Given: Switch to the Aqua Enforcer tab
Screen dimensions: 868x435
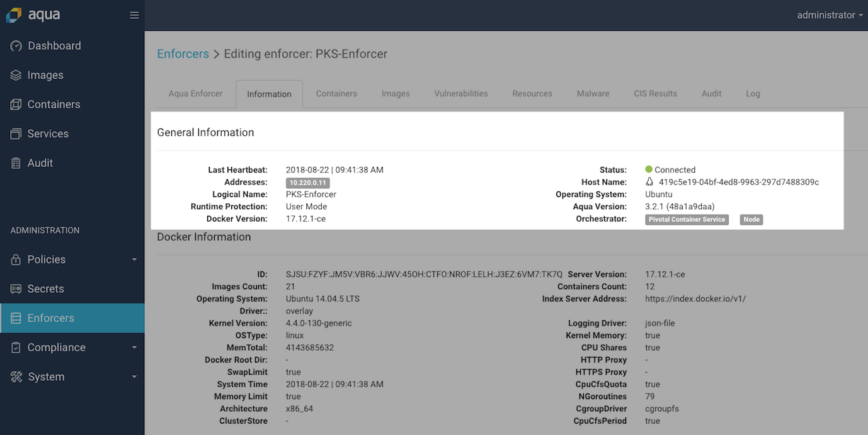Looking at the screenshot, I should coord(195,93).
